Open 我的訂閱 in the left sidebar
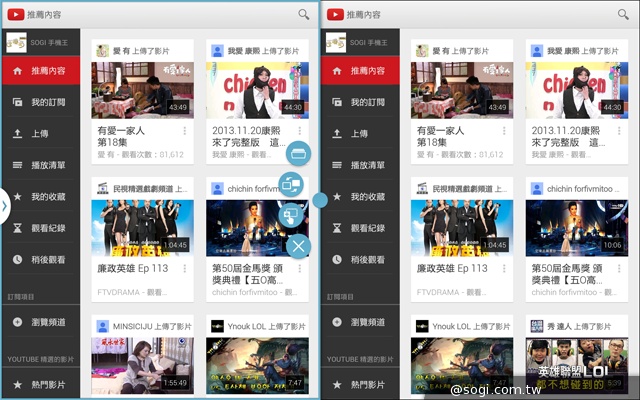Viewport: 640px width, 400px height. (46, 102)
